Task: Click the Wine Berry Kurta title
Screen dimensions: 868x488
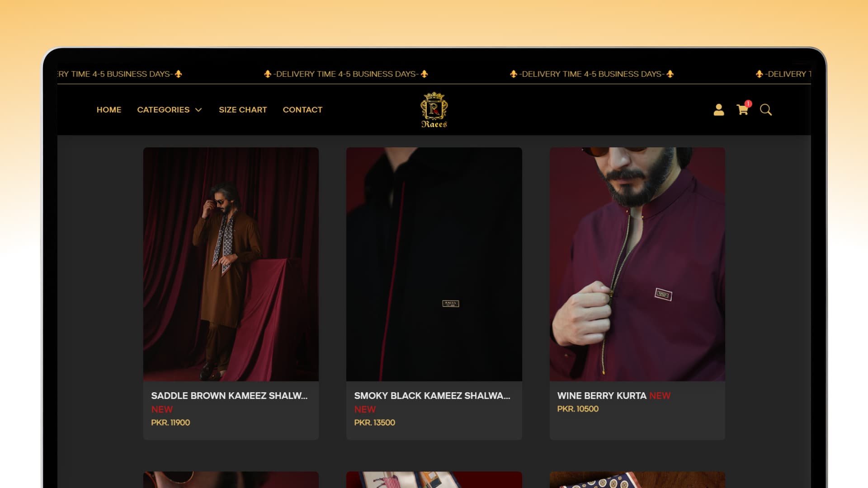Action: point(602,396)
